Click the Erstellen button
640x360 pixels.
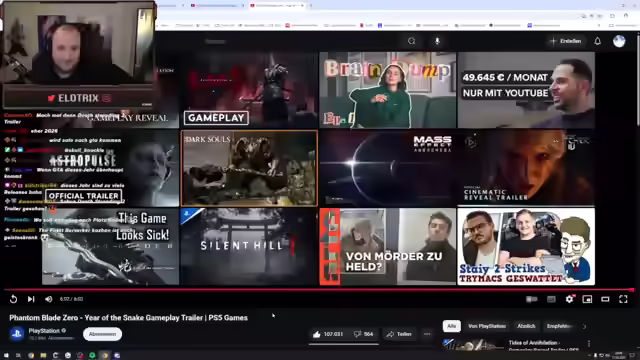(566, 41)
